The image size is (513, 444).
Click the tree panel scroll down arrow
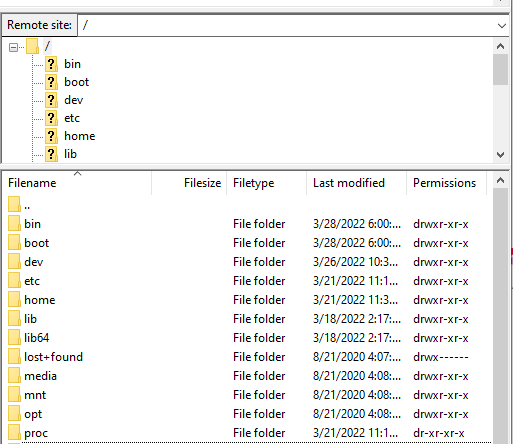(500, 155)
